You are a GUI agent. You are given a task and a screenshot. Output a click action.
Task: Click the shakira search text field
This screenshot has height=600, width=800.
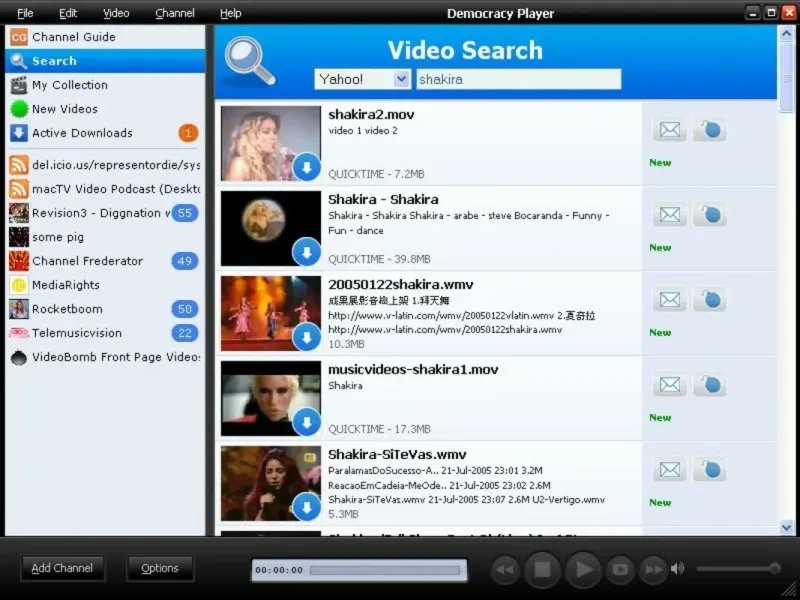(x=519, y=79)
